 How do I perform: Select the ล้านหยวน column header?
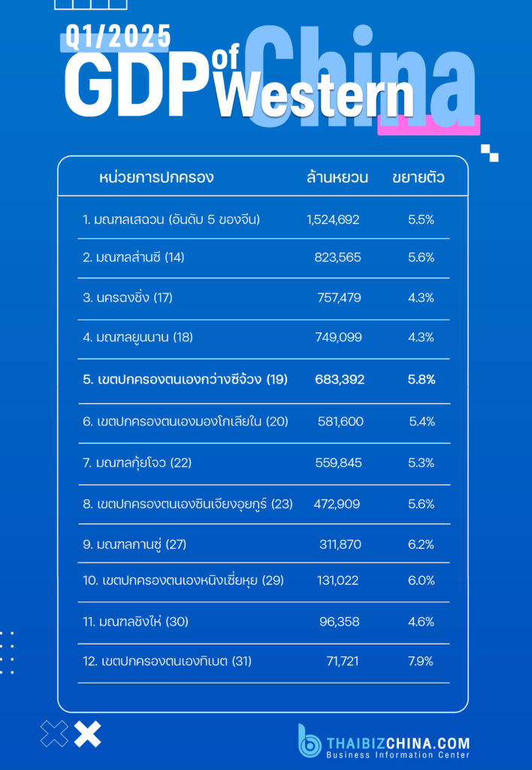(337, 177)
